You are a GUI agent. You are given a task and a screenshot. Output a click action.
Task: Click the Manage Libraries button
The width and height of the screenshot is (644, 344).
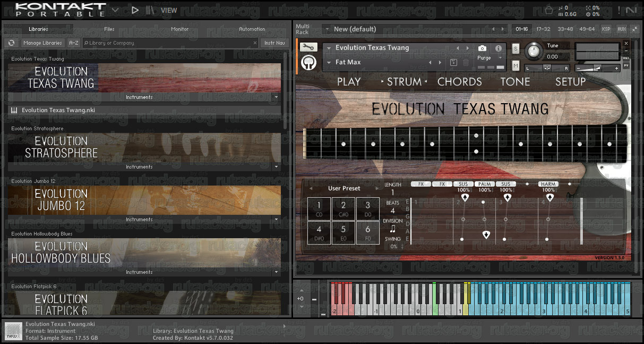pyautogui.click(x=42, y=43)
